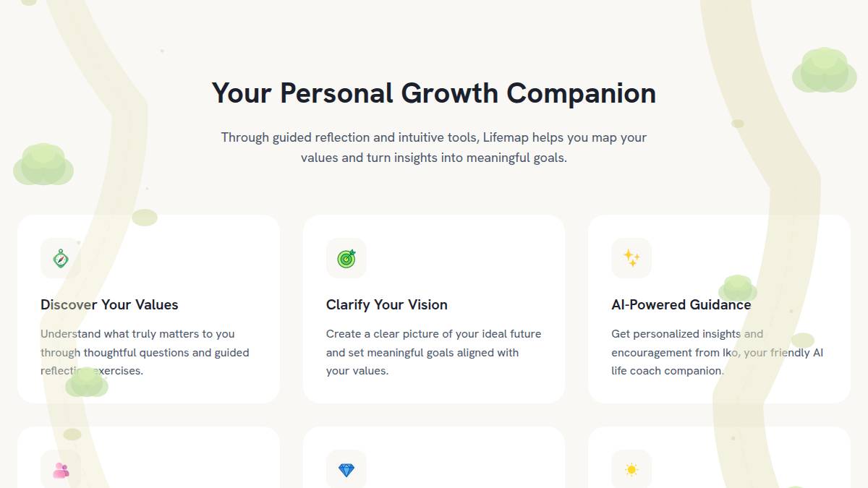Click the green bush left of the subtitle paragraph
The height and width of the screenshot is (488, 868).
[x=43, y=164]
